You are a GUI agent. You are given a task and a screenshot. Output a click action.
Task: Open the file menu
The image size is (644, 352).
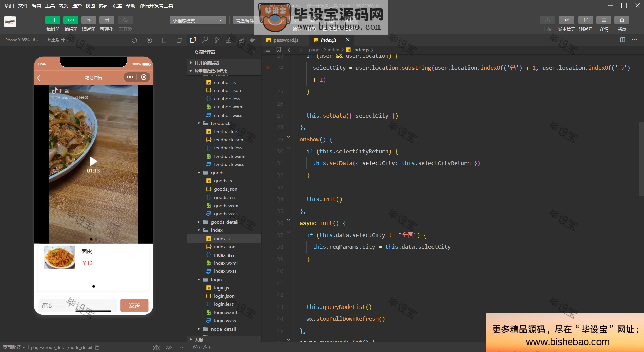coord(23,6)
